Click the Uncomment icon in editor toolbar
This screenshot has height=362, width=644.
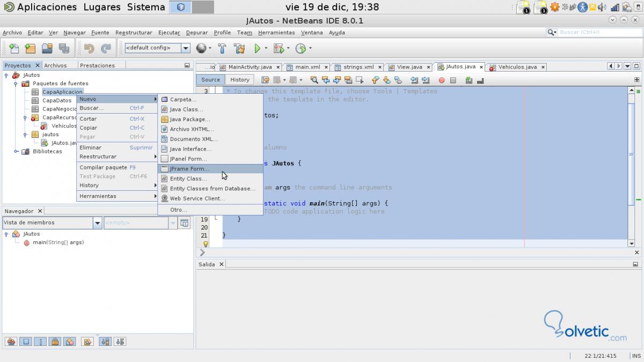click(480, 80)
